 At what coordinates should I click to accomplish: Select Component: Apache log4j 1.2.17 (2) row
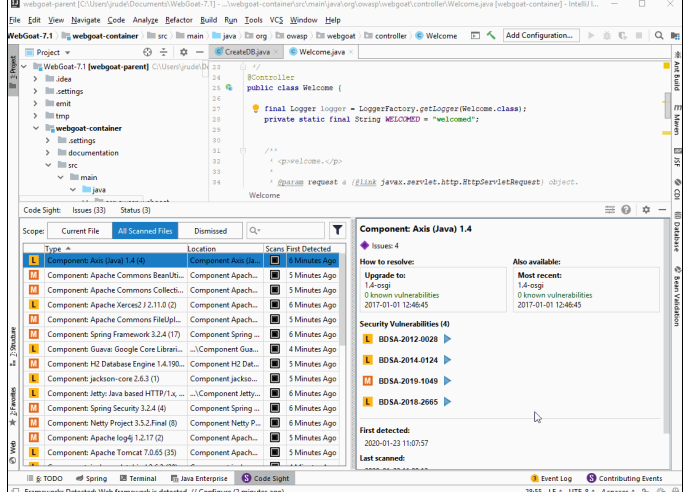click(x=181, y=437)
